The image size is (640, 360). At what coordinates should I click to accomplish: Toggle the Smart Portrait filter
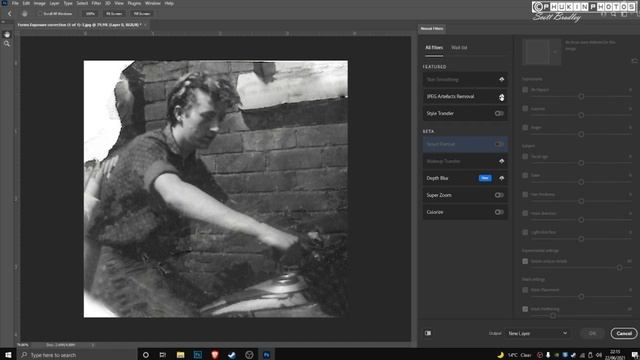[499, 144]
